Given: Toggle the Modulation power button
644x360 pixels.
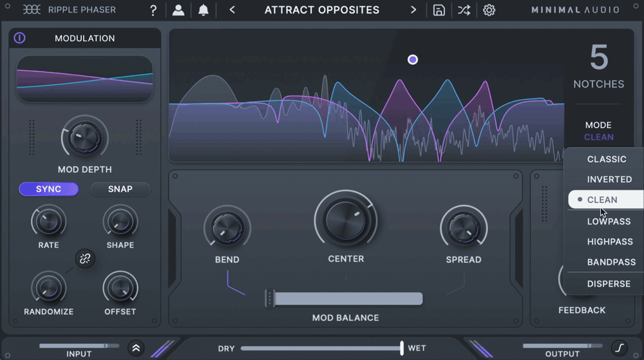Looking at the screenshot, I should click(x=19, y=38).
